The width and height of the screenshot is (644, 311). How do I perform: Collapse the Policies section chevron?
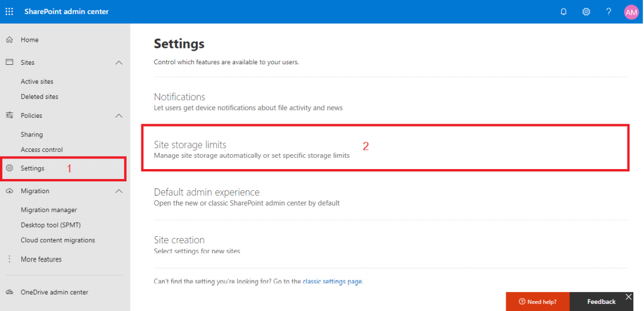[119, 116]
